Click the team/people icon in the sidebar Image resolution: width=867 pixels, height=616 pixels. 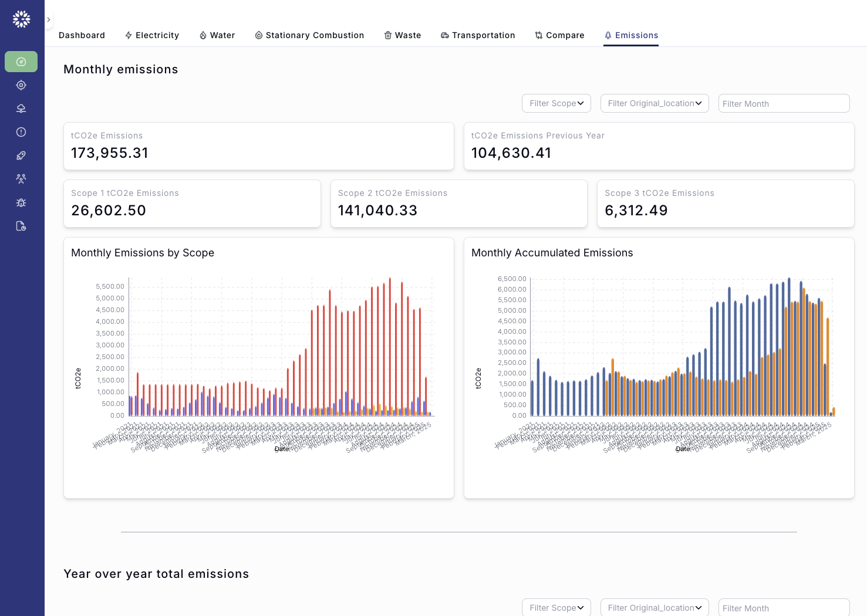[x=21, y=178]
